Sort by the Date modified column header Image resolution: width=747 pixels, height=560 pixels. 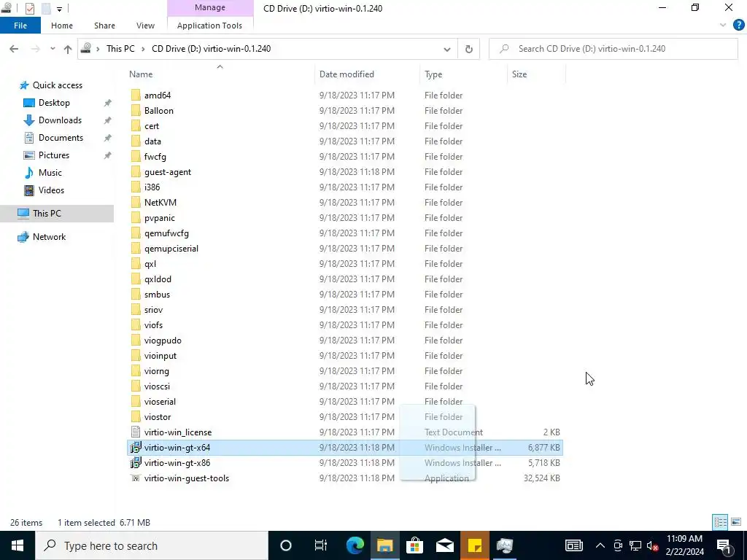tap(347, 74)
